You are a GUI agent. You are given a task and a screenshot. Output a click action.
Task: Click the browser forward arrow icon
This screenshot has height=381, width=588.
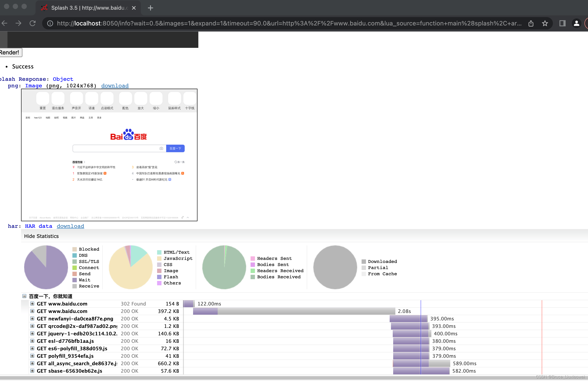pyautogui.click(x=18, y=23)
